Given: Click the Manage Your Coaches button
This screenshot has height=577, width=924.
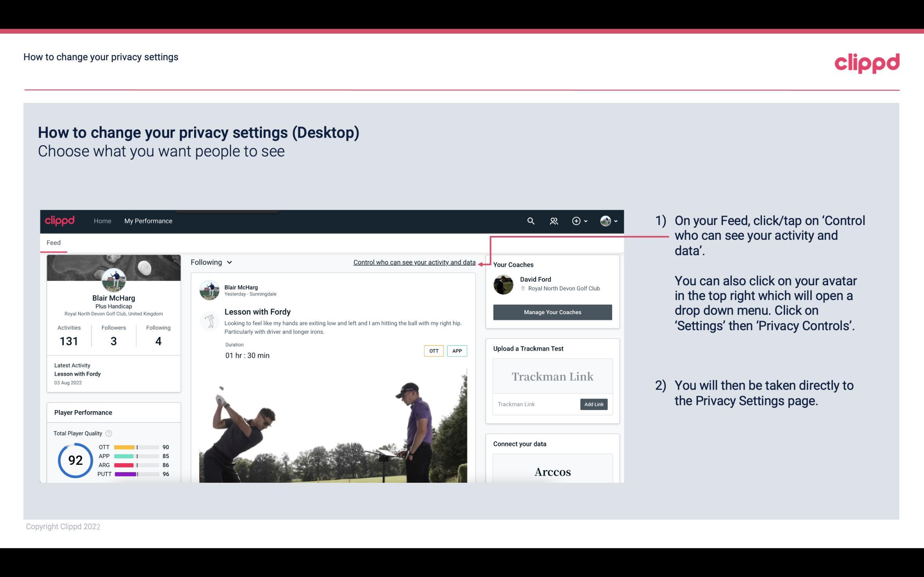Looking at the screenshot, I should tap(552, 312).
